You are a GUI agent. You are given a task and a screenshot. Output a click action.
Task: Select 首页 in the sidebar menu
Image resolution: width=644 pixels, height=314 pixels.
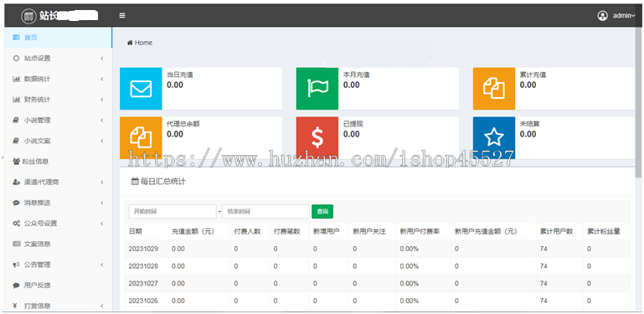tap(58, 38)
